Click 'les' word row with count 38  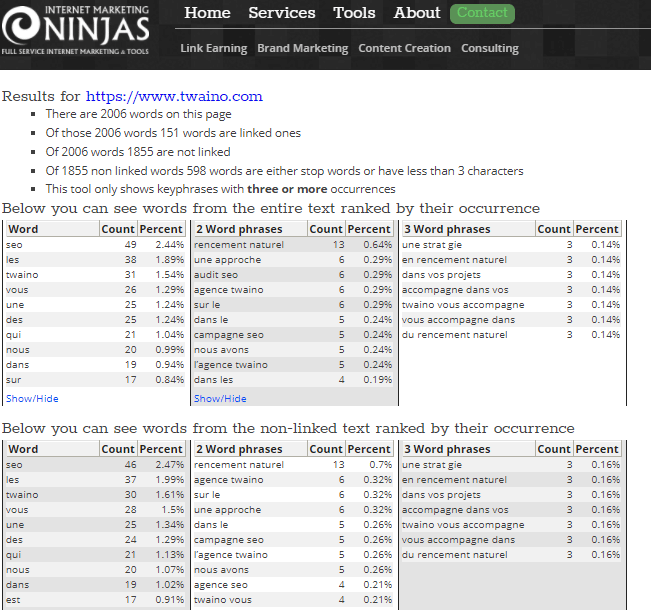[x=95, y=260]
